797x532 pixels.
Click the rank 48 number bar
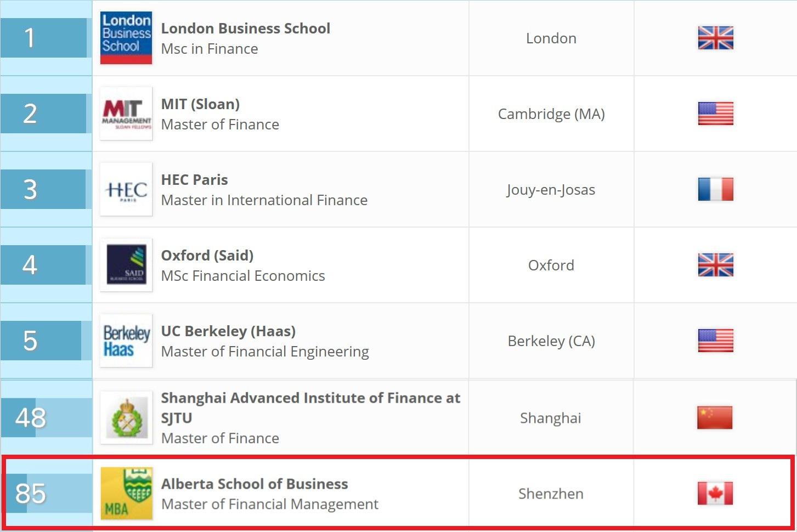pos(46,417)
